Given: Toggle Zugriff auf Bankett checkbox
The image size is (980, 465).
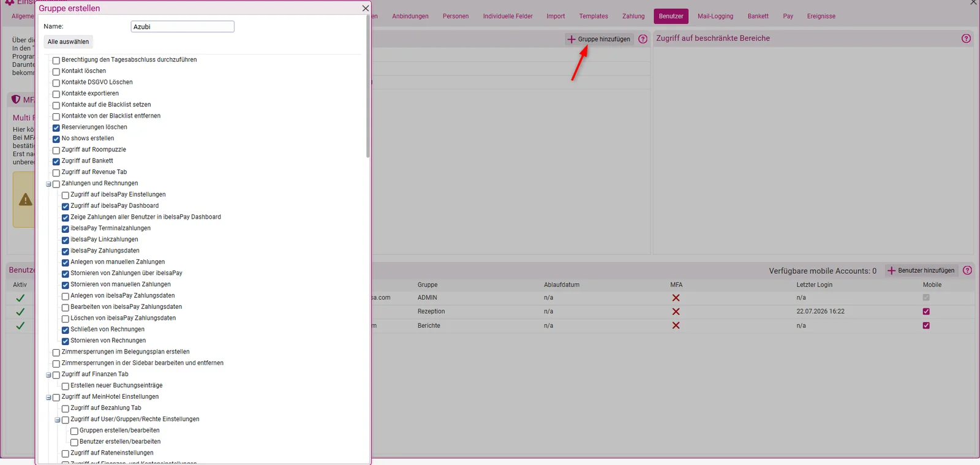Looking at the screenshot, I should (56, 162).
